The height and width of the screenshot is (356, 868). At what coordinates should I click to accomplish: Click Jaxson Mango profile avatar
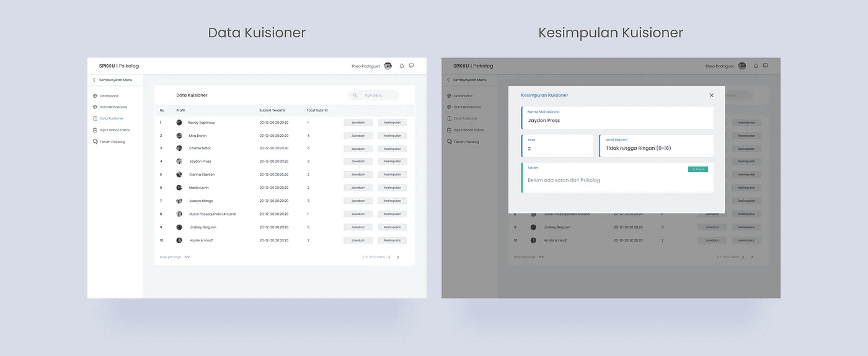point(179,201)
